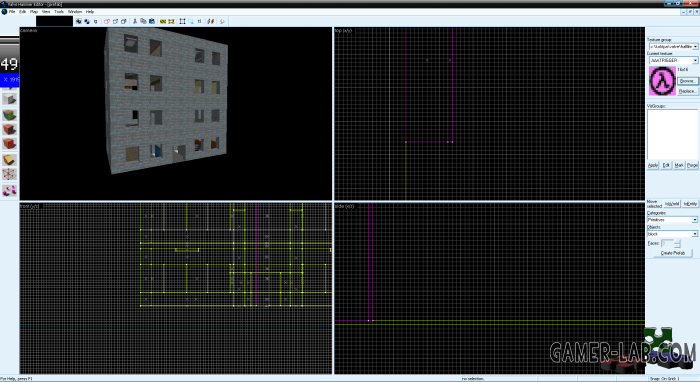Expand the Objects 'block' dropdown
700x382 pixels.
click(x=695, y=234)
